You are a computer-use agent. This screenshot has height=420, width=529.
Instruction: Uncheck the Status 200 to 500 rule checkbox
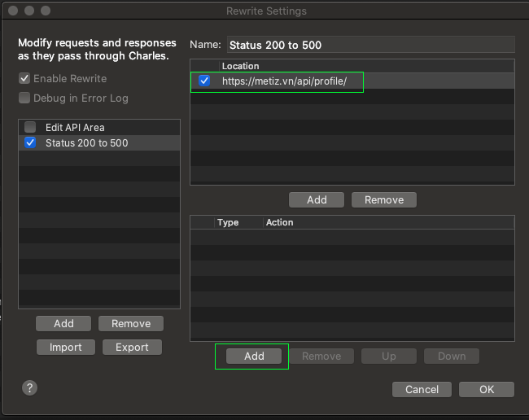click(x=30, y=142)
